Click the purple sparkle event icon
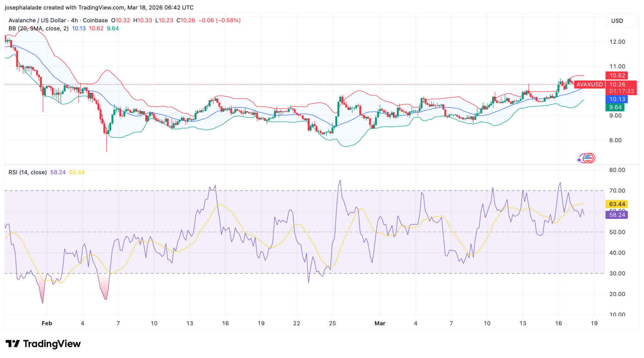644x358 pixels. point(580,160)
